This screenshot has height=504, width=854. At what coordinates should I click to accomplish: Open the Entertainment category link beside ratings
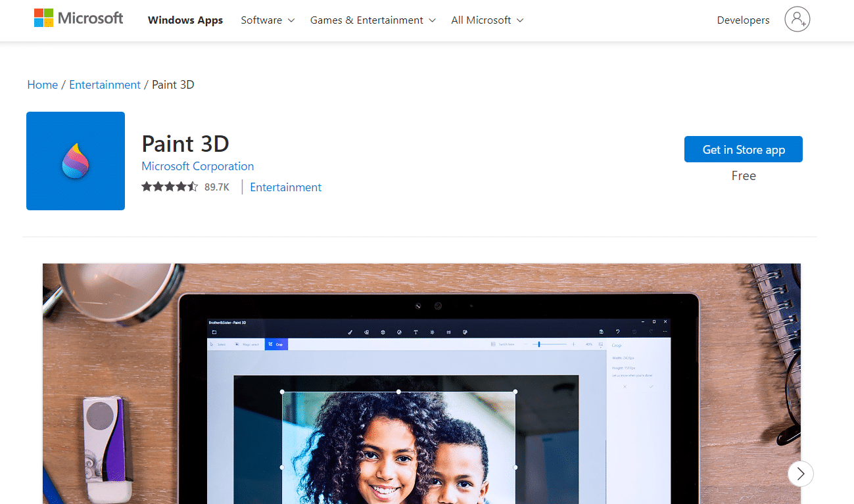click(285, 187)
